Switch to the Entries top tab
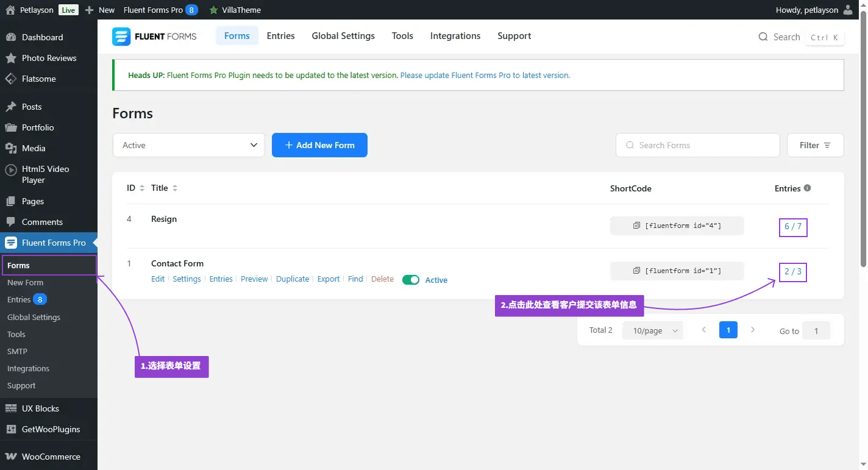Viewport: 868px width, 470px height. (280, 36)
